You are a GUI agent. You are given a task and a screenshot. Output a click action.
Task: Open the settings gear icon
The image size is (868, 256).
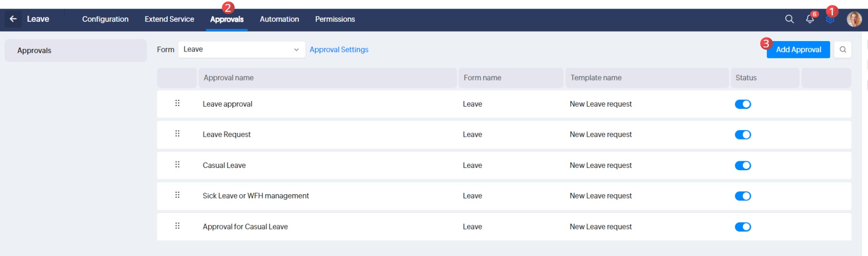coord(830,20)
